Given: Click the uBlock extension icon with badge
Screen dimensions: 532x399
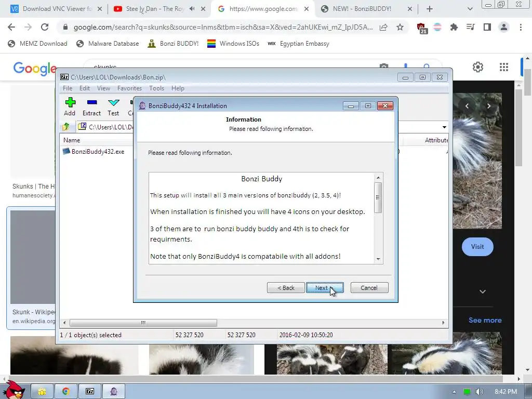Looking at the screenshot, I should click(422, 28).
